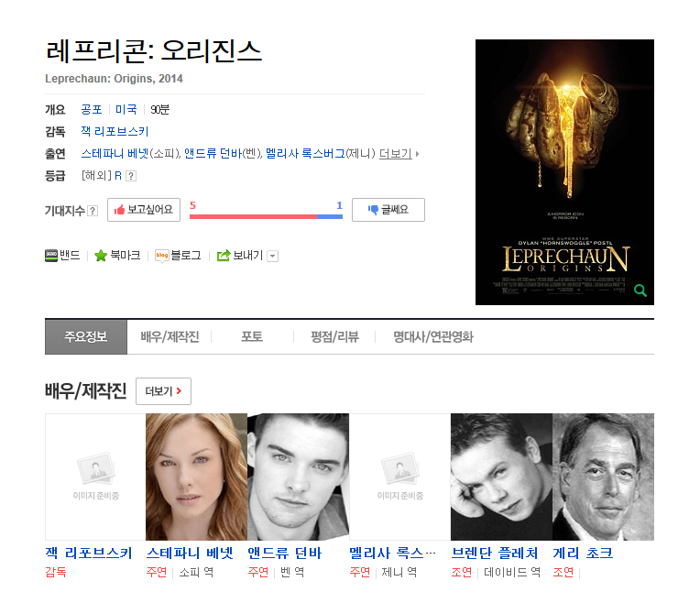Open the 평점/리뷰 tab
Viewport: 700px width, 603px height.
tap(334, 337)
